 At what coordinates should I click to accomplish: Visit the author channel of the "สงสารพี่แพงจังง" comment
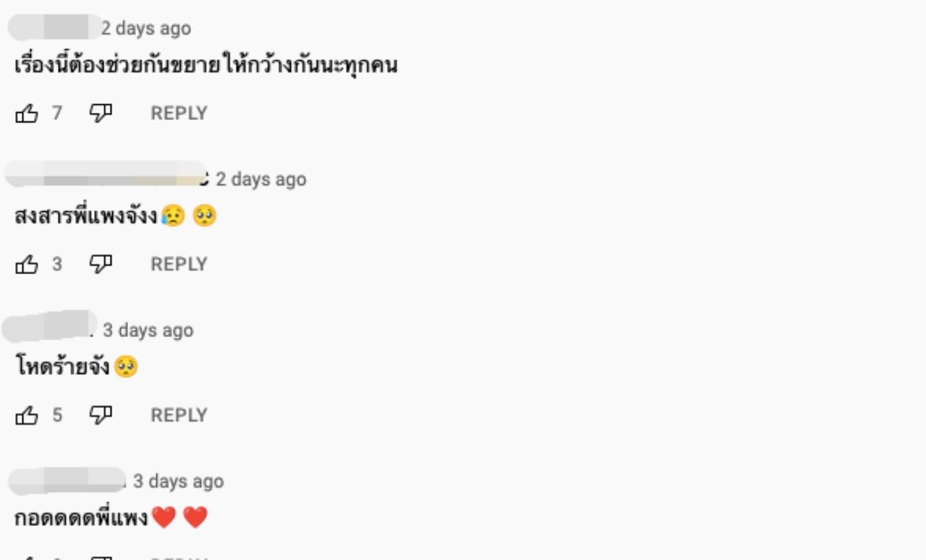(x=106, y=174)
